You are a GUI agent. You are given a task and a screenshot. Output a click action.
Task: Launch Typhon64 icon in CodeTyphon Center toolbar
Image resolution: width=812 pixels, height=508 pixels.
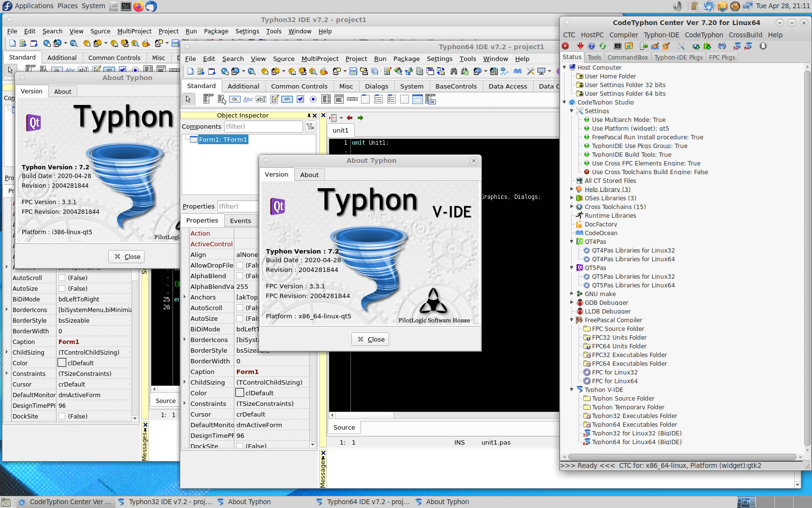pos(748,46)
